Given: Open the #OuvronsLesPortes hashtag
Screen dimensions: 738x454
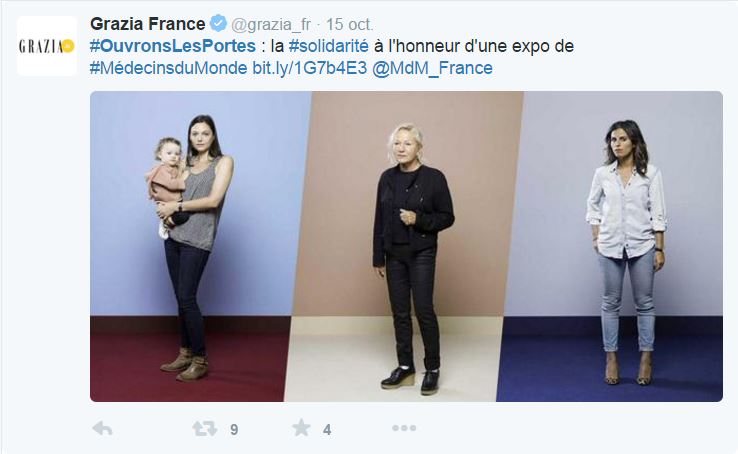Looking at the screenshot, I should point(173,46).
